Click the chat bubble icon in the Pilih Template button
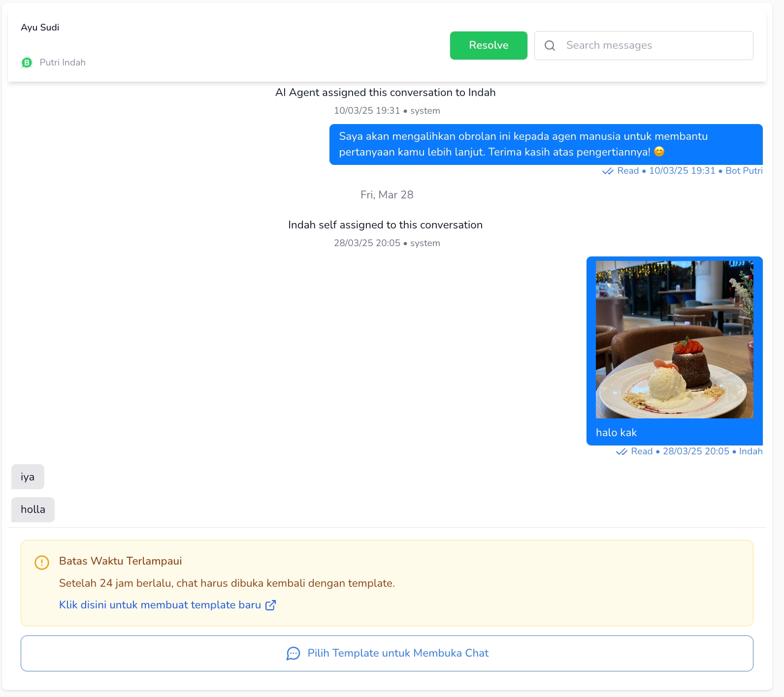Screen dimensions: 784x697 click(x=293, y=653)
